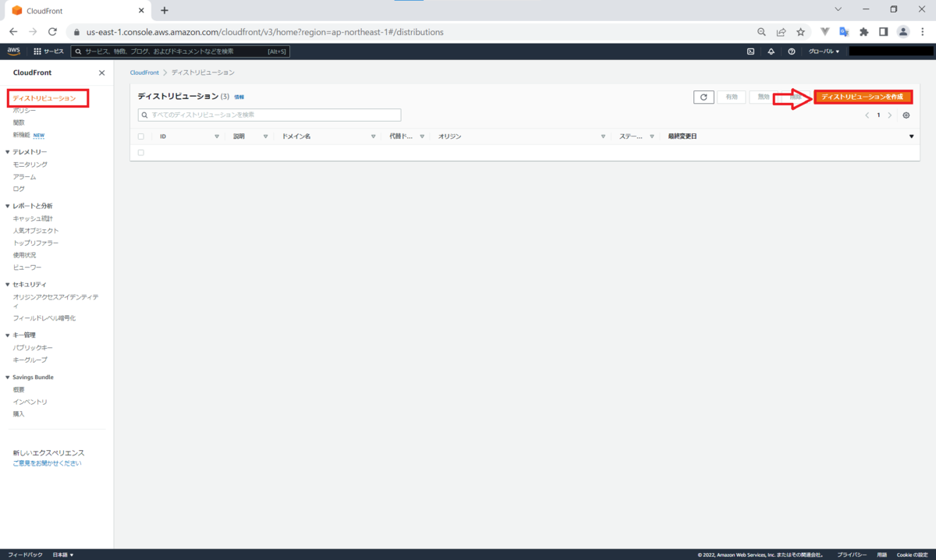
Task: Go to the previous page of distributions
Action: (x=867, y=115)
